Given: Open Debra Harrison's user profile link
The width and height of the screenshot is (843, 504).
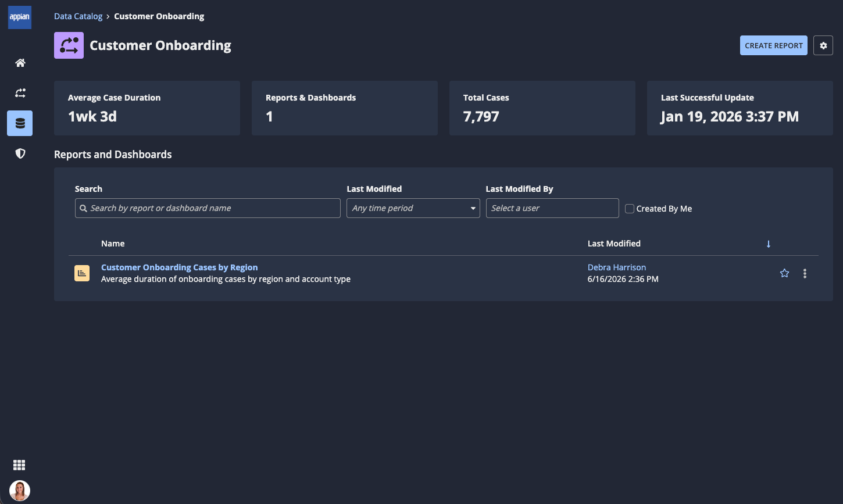Looking at the screenshot, I should click(x=617, y=267).
